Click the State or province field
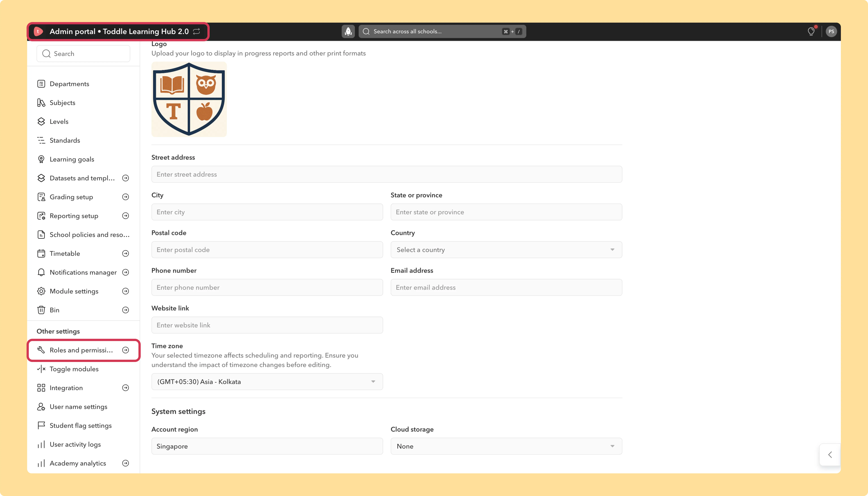The image size is (868, 496). tap(506, 212)
